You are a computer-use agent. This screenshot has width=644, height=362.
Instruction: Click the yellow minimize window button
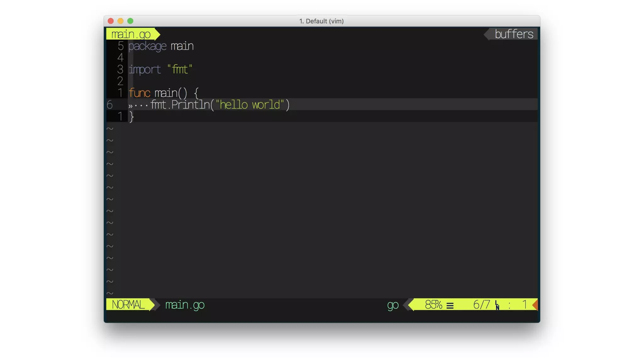120,21
